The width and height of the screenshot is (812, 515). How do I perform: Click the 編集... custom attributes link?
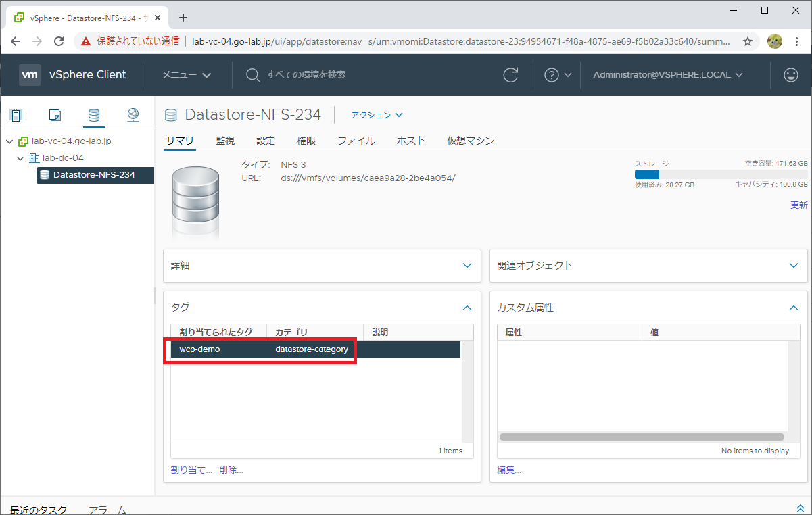(x=509, y=470)
